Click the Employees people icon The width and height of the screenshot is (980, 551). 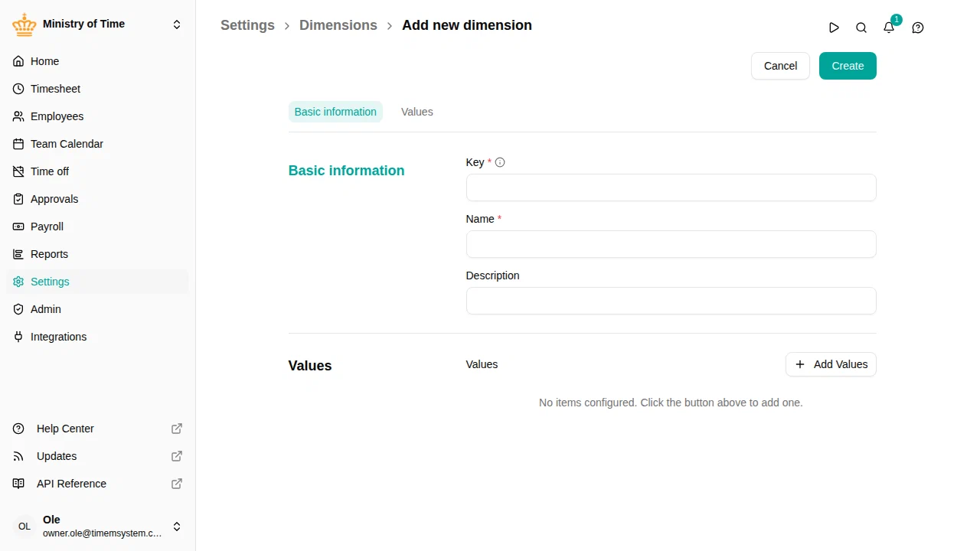click(18, 116)
